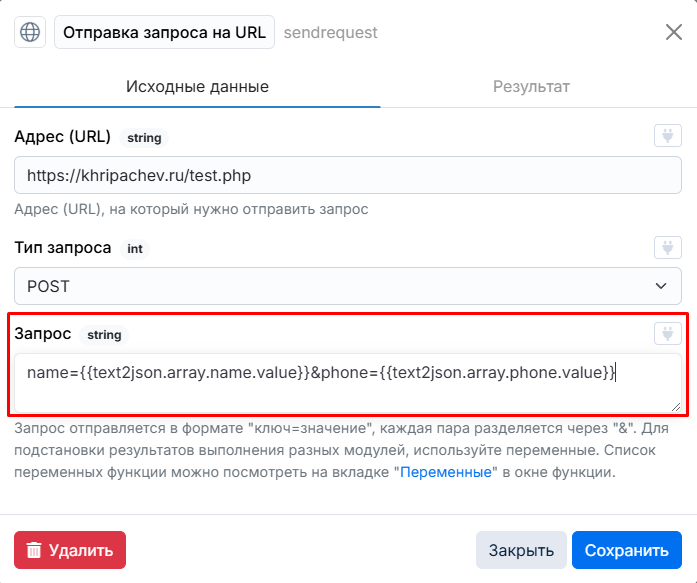The width and height of the screenshot is (697, 583).
Task: Click the URL field with khripachev.ru/test.php
Action: (348, 175)
